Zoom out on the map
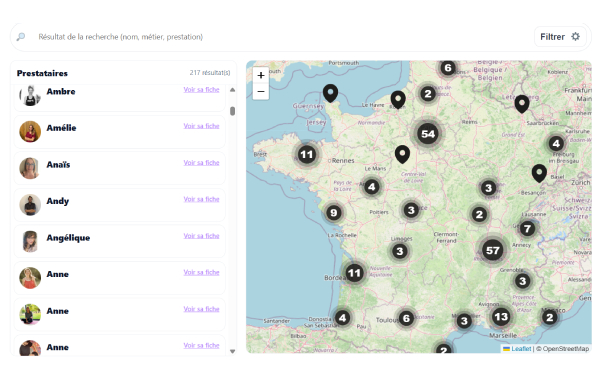This screenshot has height=380, width=600. [261, 91]
